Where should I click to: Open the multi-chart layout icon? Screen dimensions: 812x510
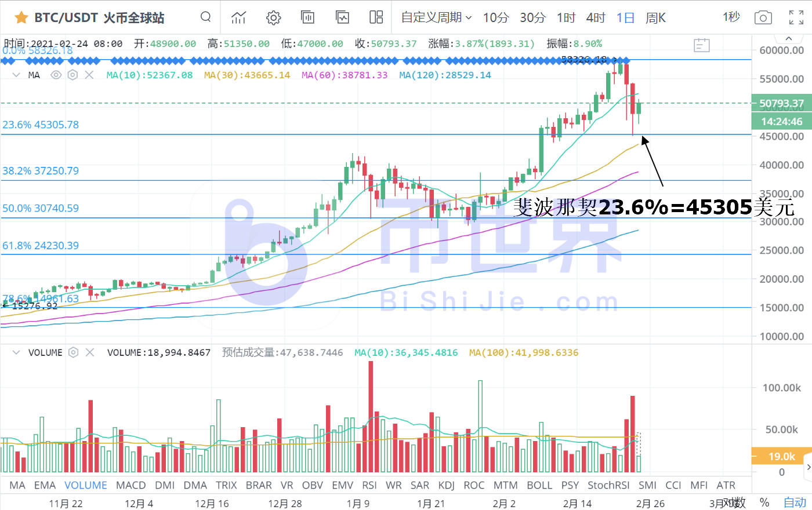coord(376,17)
